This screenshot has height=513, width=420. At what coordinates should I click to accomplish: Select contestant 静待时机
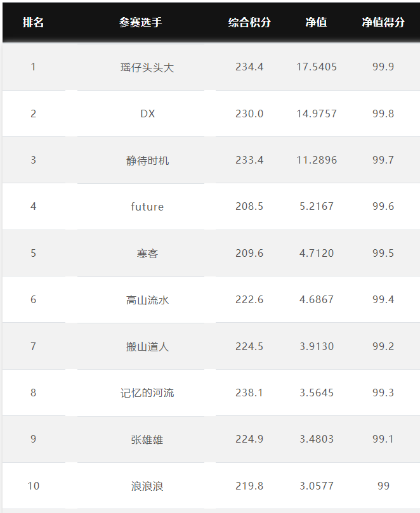(x=147, y=160)
